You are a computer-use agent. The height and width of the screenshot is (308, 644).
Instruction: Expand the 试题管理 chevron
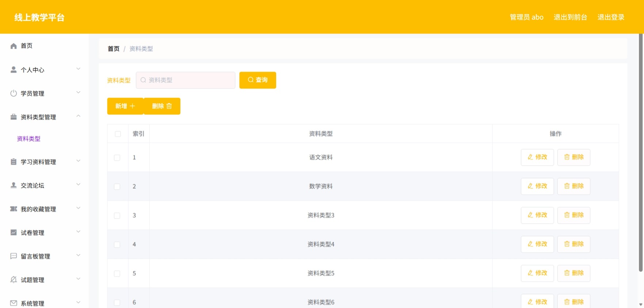78,279
